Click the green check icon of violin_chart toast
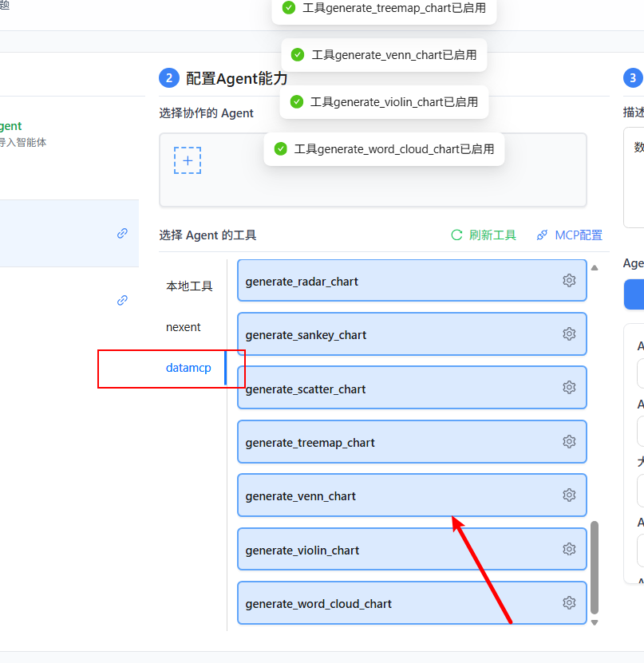644x663 pixels. pyautogui.click(x=296, y=101)
